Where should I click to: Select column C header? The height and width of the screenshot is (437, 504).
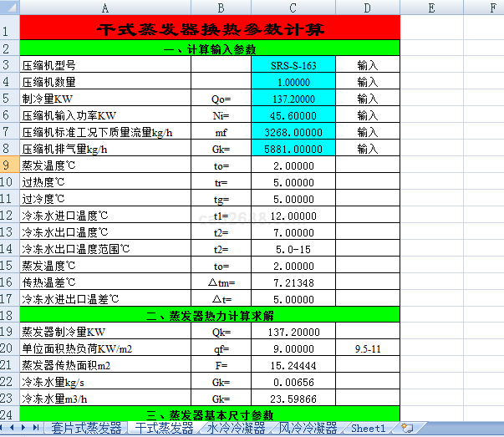pyautogui.click(x=293, y=8)
